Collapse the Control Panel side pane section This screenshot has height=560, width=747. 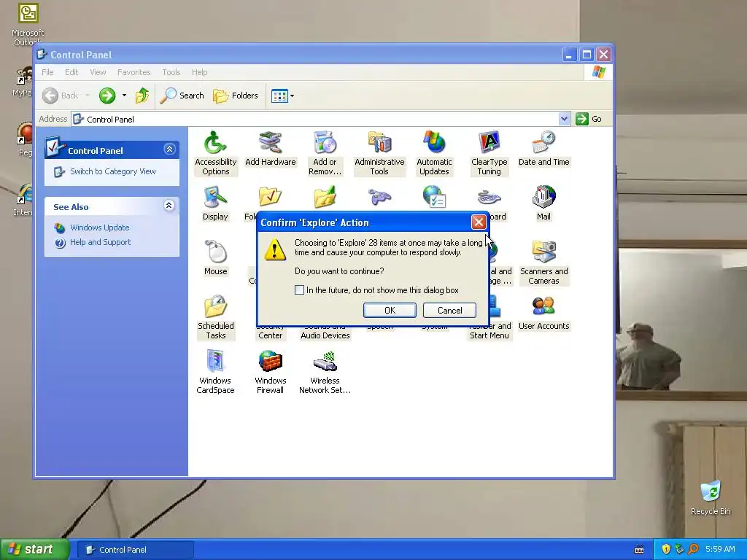(169, 149)
